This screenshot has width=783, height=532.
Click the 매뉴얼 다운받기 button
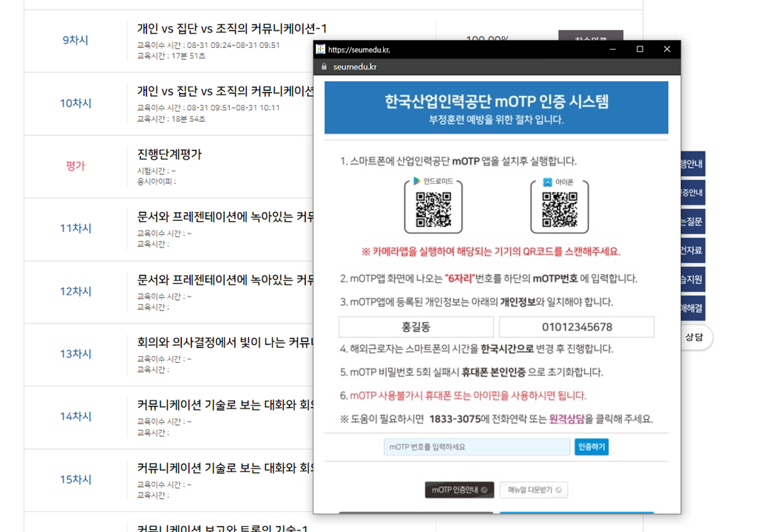pos(534,490)
